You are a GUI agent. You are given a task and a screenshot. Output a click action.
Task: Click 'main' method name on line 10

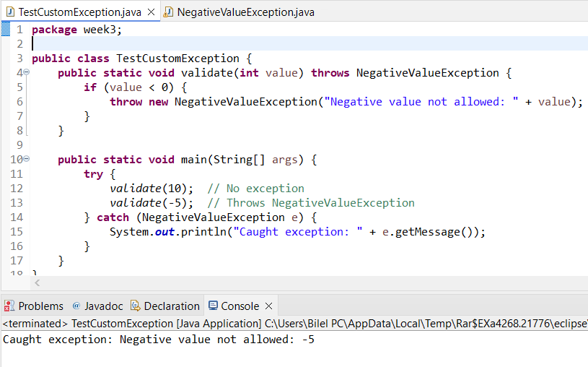[194, 160]
